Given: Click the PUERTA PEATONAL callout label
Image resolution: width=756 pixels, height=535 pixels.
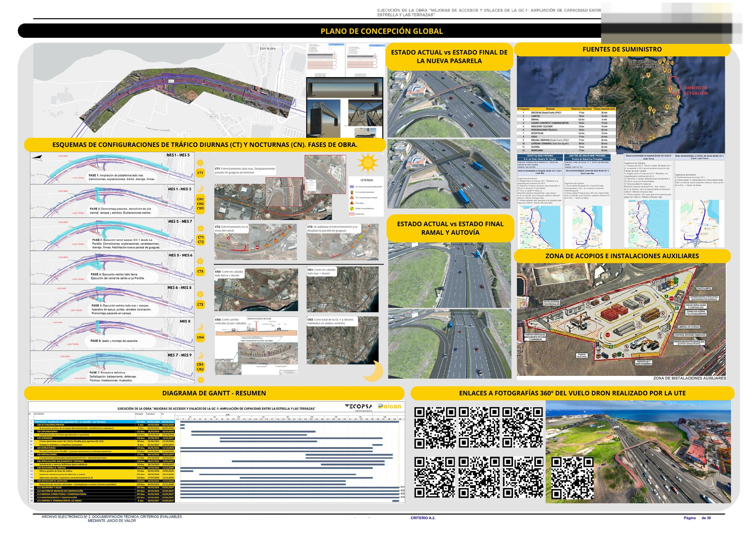Looking at the screenshot, I should 582,355.
